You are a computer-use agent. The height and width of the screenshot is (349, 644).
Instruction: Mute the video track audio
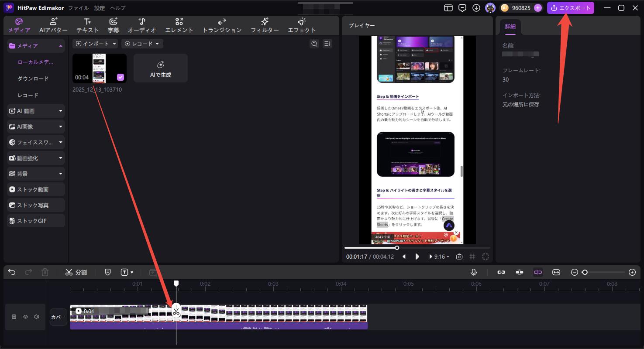tap(36, 316)
